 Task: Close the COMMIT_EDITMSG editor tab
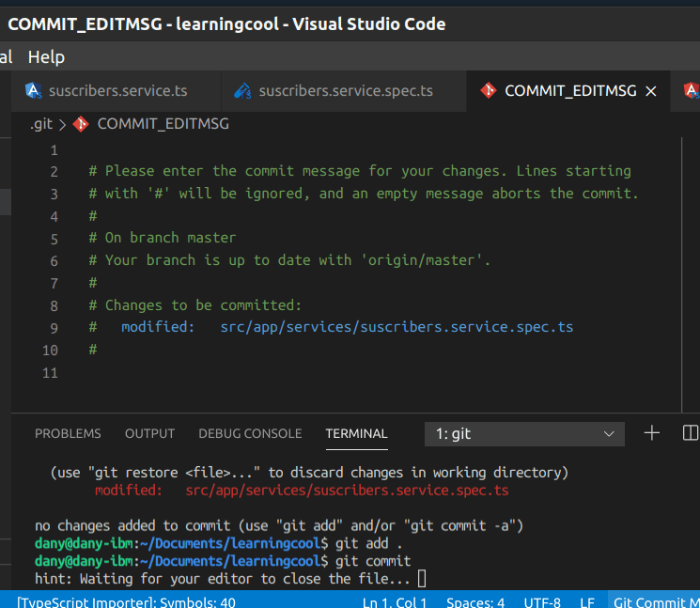[x=653, y=91]
